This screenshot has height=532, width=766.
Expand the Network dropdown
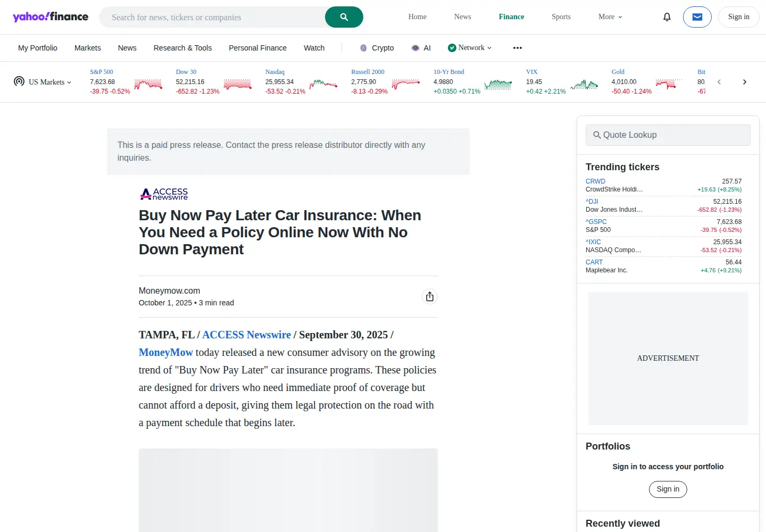[x=470, y=48]
